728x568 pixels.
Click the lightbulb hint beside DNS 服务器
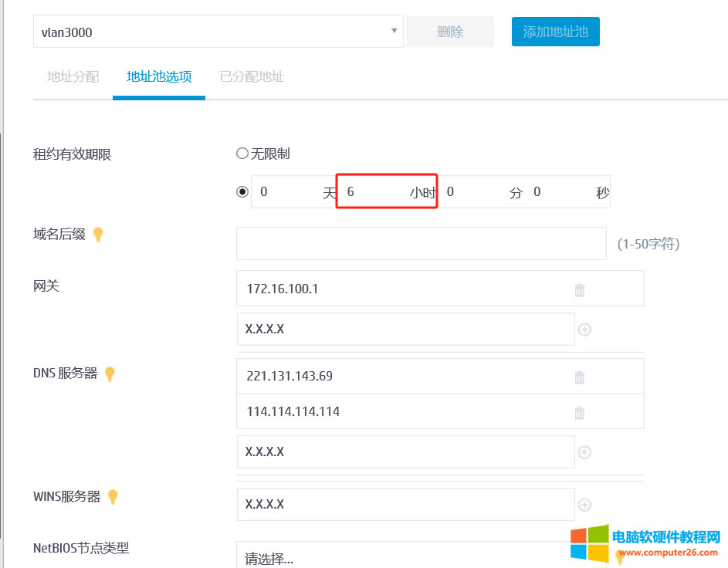pos(109,374)
